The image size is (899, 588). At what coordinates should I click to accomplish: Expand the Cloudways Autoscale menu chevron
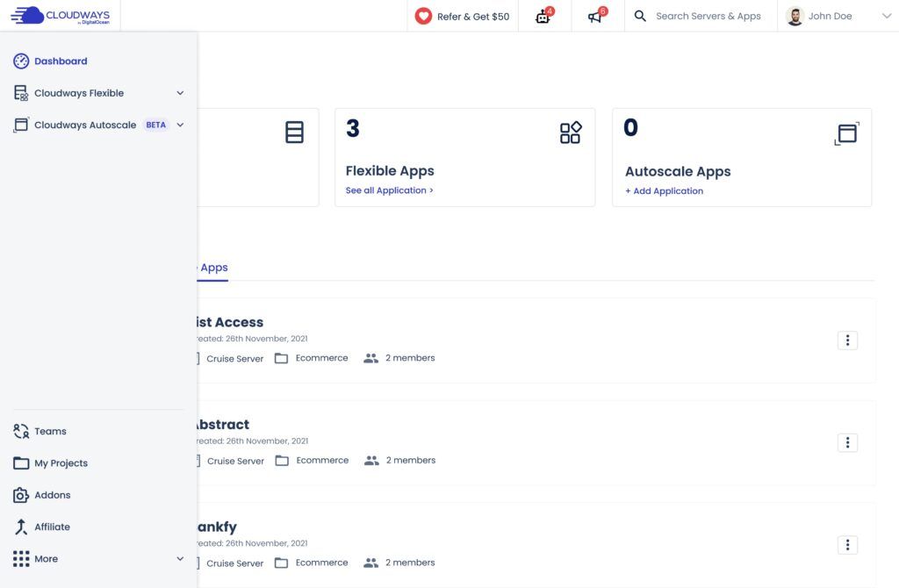tap(180, 125)
